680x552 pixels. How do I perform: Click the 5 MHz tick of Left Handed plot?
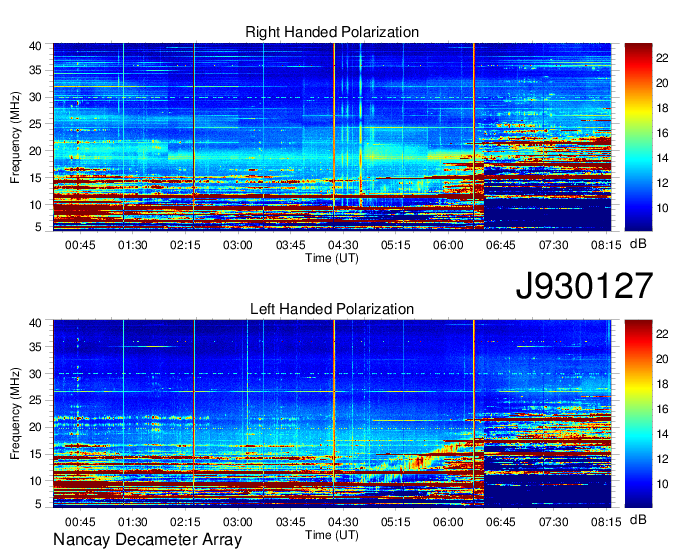[38, 504]
